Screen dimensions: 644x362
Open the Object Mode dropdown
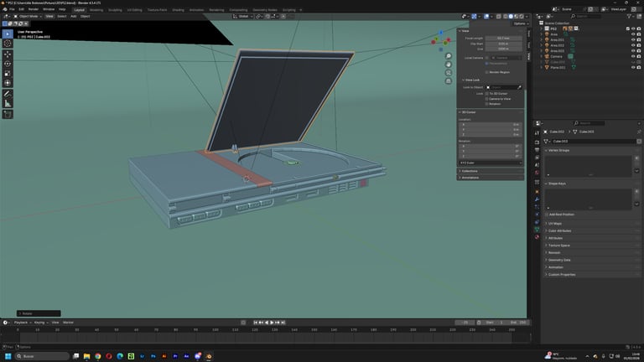pyautogui.click(x=28, y=17)
